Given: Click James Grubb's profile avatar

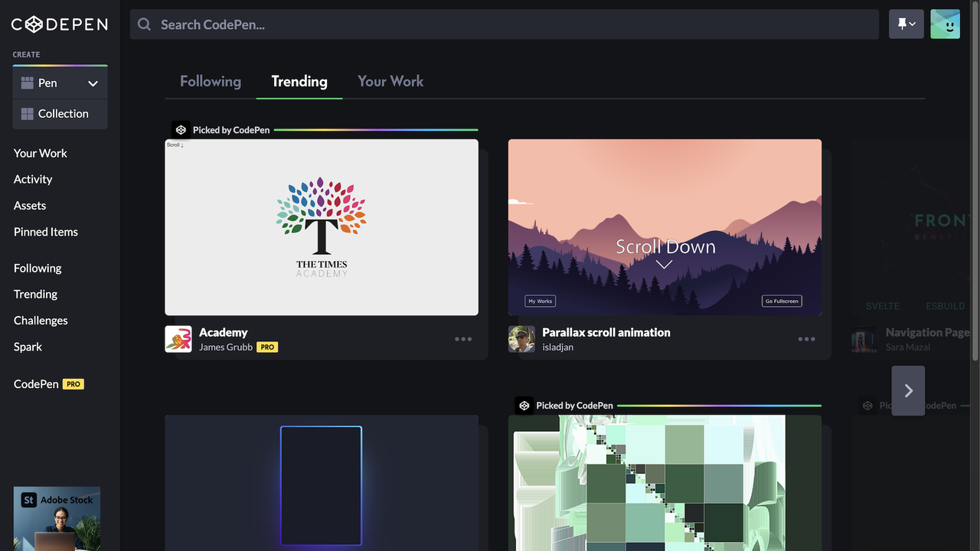Looking at the screenshot, I should (178, 339).
